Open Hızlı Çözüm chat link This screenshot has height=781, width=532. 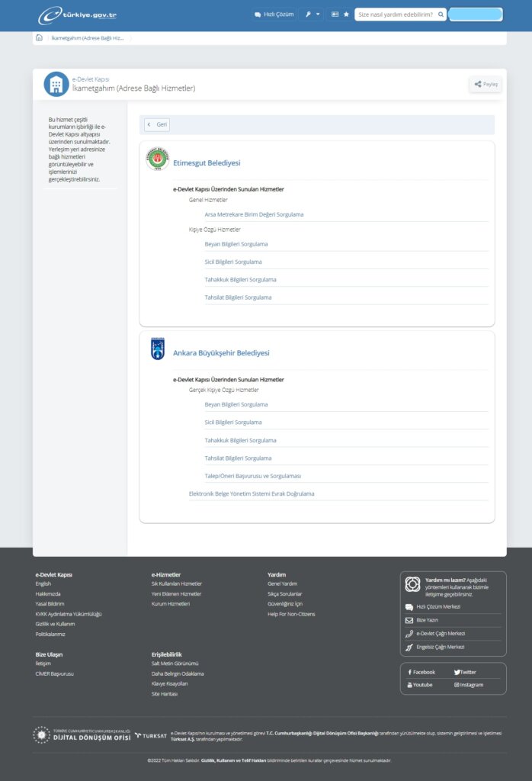click(274, 14)
